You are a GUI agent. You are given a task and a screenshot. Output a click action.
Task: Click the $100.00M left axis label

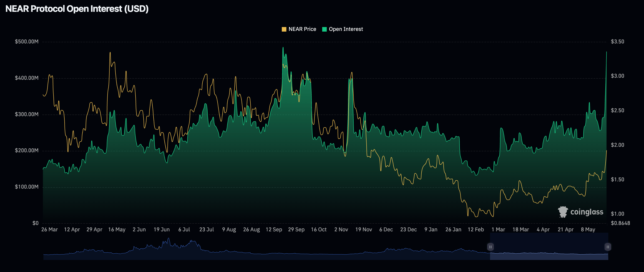(27, 187)
